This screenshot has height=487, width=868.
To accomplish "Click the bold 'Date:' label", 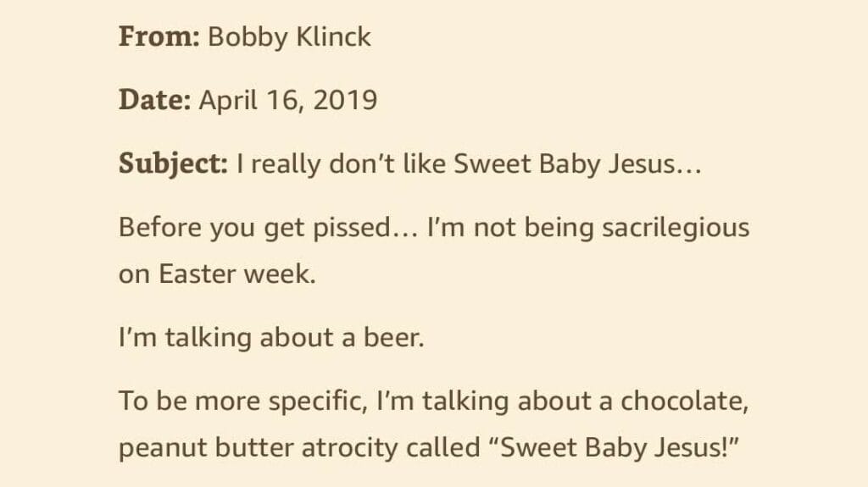I will (x=154, y=100).
